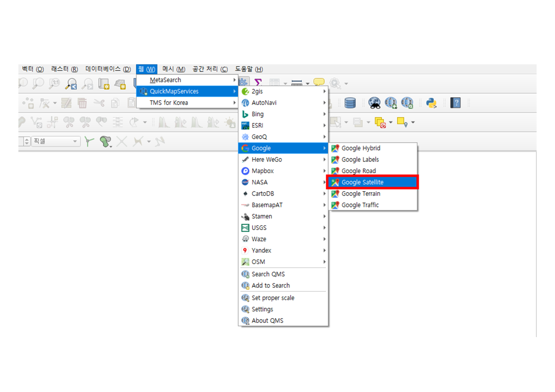Click the database cylinder toolbar icon
This screenshot has width=555, height=392.
tap(350, 103)
